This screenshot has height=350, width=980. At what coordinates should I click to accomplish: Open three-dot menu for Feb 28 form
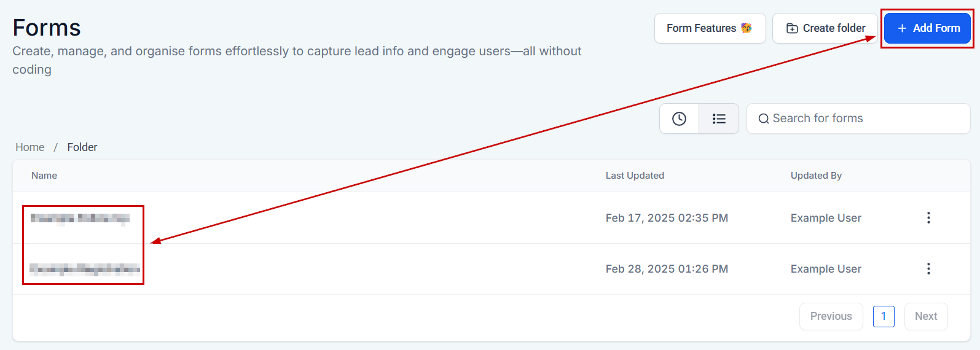click(x=928, y=268)
